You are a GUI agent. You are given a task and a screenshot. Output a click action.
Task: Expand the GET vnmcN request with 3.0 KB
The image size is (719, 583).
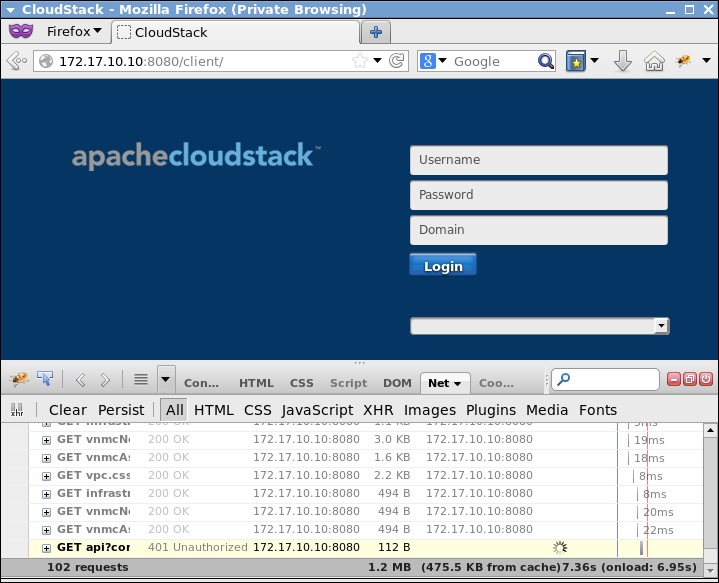[46, 440]
